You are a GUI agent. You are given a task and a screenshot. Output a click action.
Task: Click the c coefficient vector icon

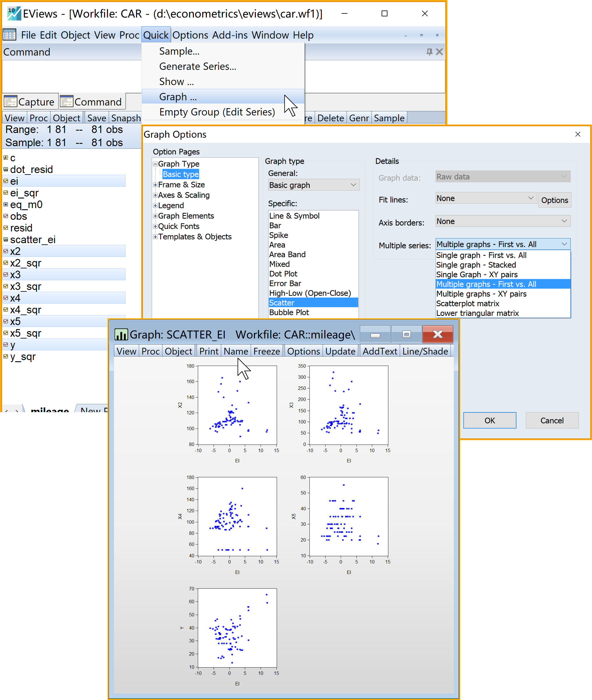click(6, 158)
